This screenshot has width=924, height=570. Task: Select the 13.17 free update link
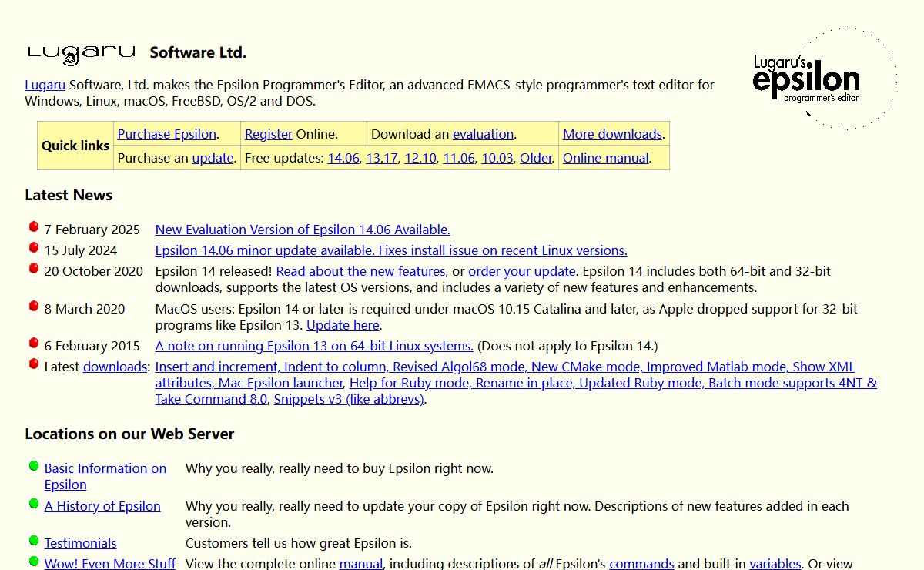coord(382,158)
